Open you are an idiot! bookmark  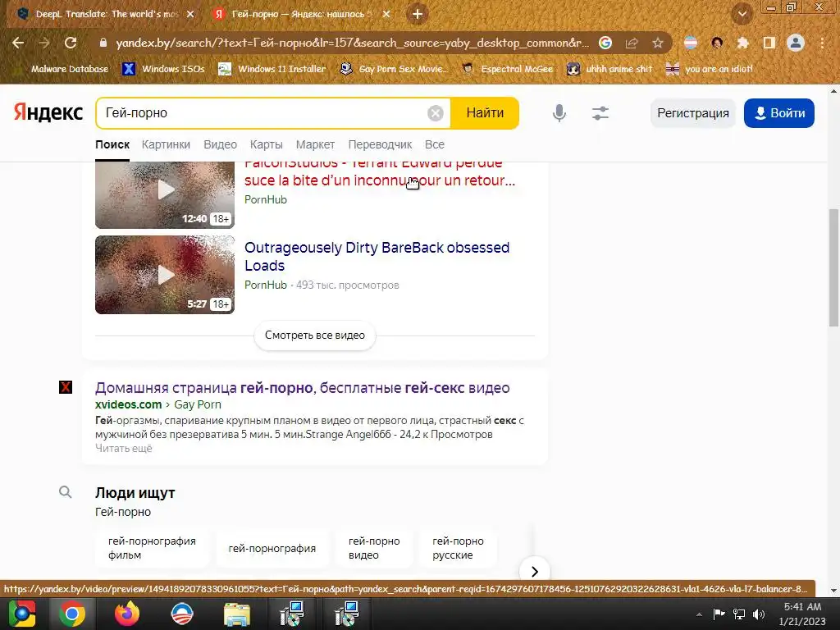coord(709,69)
